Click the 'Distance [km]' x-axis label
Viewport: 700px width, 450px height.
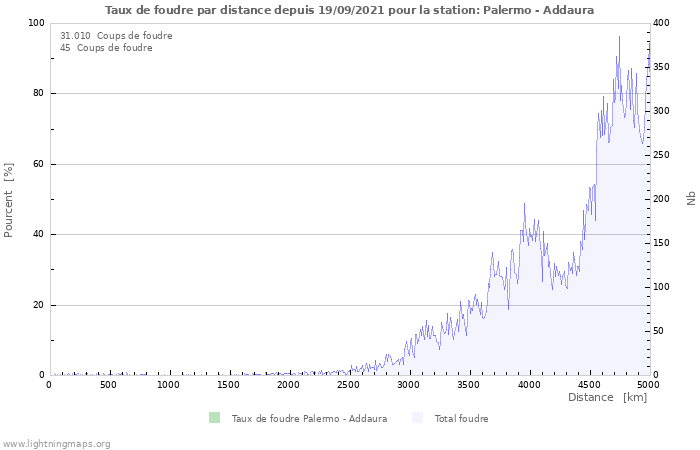click(607, 397)
